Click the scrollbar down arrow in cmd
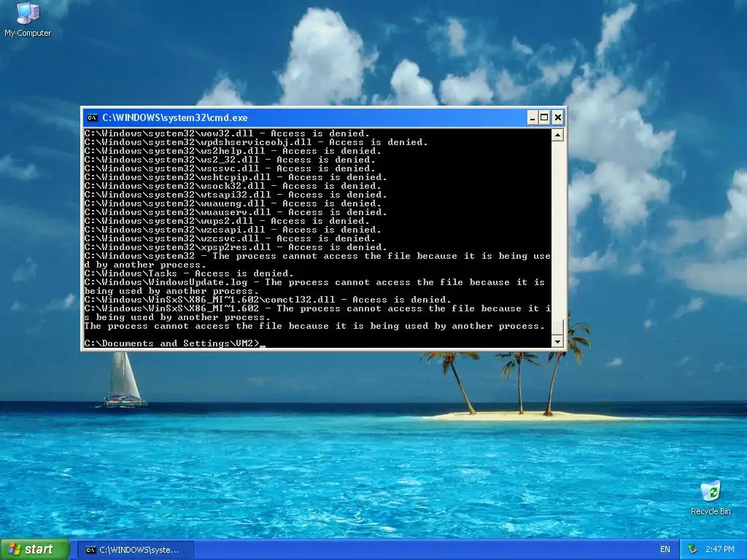This screenshot has width=747, height=560. pyautogui.click(x=557, y=341)
